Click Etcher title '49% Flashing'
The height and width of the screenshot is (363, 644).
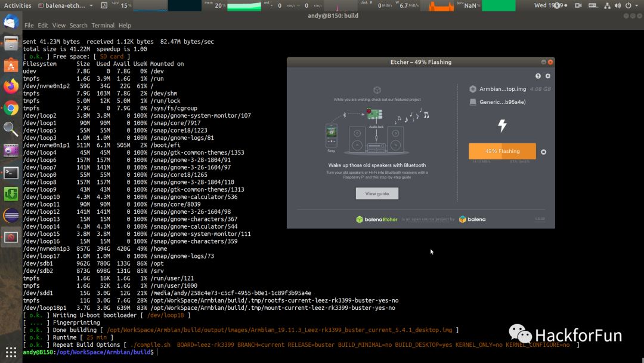(420, 62)
